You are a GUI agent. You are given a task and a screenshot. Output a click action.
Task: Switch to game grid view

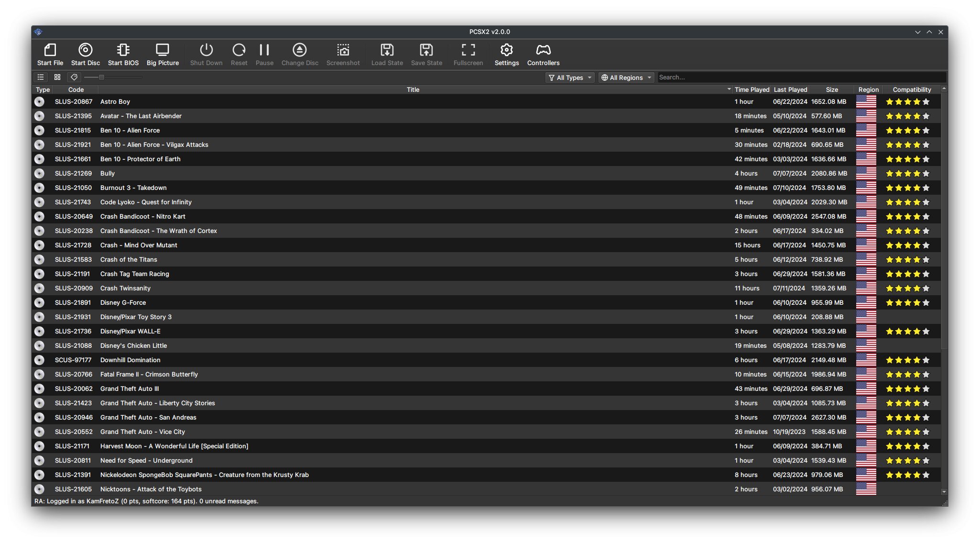point(57,77)
